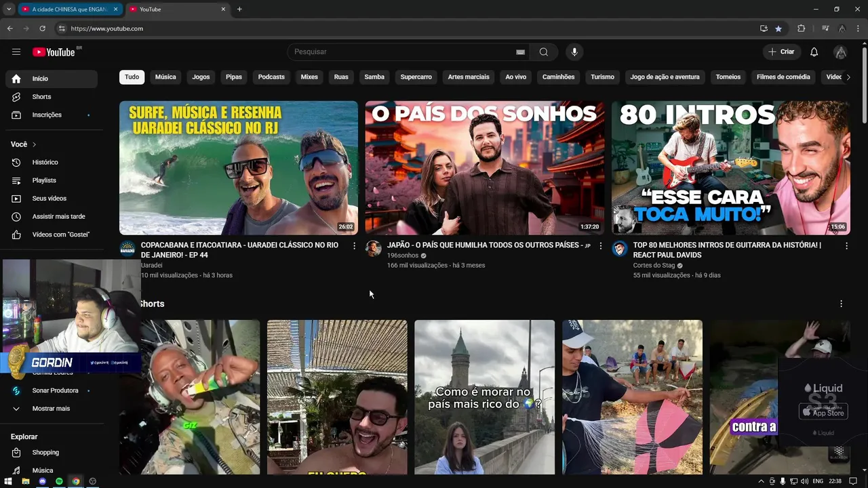This screenshot has height=488, width=868.
Task: Select the Artes marciais filter chip
Action: coord(469,77)
